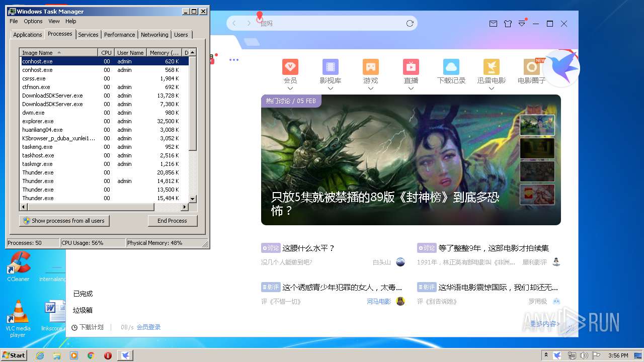Click the Thunder mail envelope icon
The width and height of the screenshot is (644, 362).
click(493, 24)
